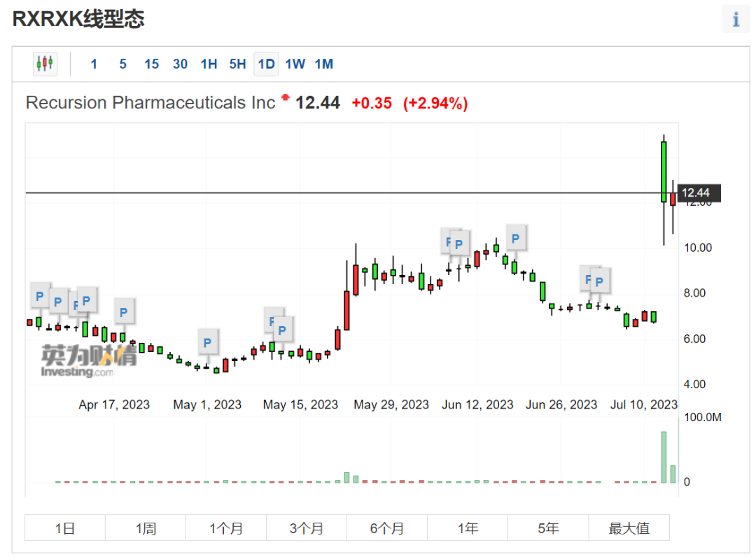The height and width of the screenshot is (559, 756).
Task: Open the 3个月 range tab
Action: 307,528
